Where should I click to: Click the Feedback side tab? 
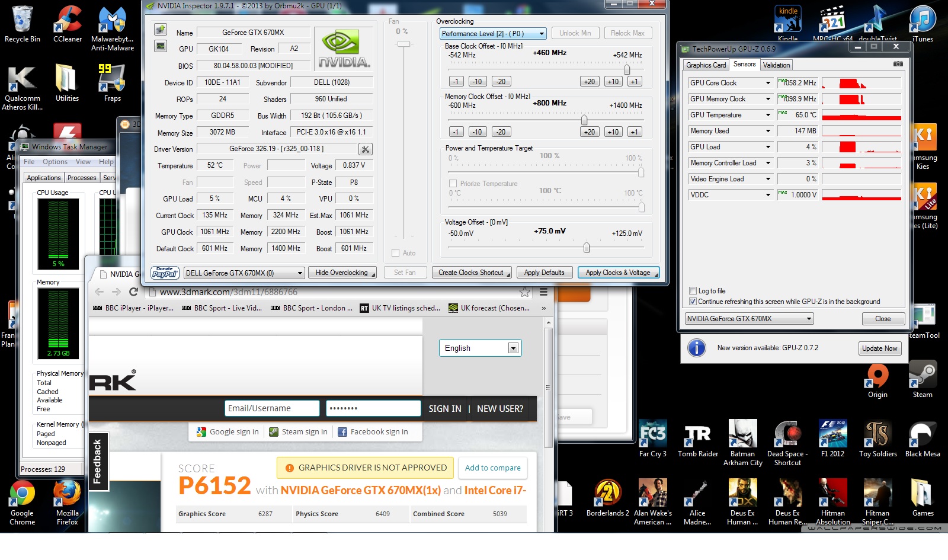pyautogui.click(x=98, y=461)
